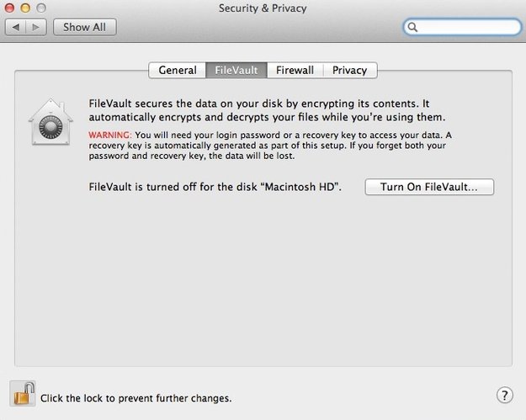Go back with the left arrow button
Viewport: 526px width, 420px height.
tap(16, 27)
